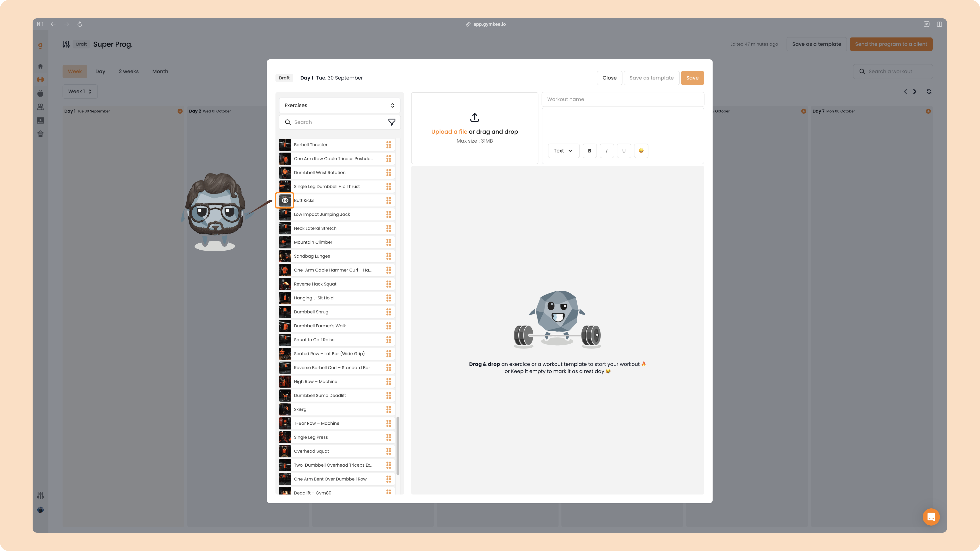Open the gift icon in the sidebar
980x551 pixels.
pyautogui.click(x=40, y=134)
